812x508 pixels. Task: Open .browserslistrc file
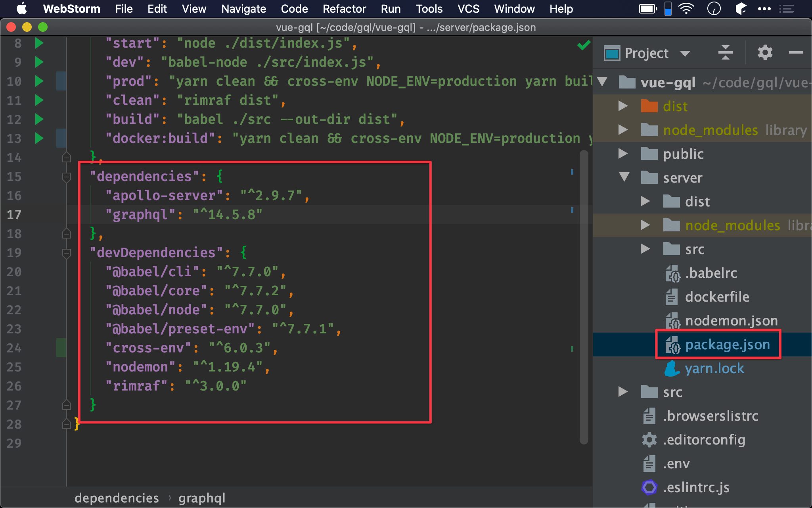[710, 416]
